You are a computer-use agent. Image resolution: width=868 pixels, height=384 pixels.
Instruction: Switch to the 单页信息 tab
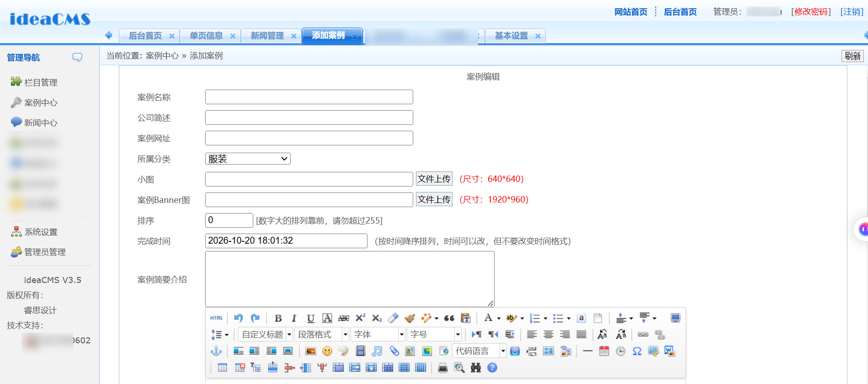(206, 36)
